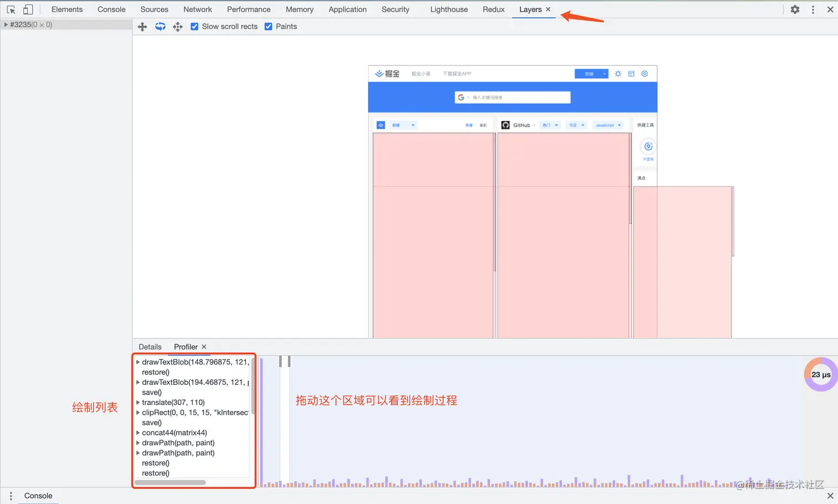Activate the inspect element picker icon
Viewport: 838px width, 504px height.
pyautogui.click(x=11, y=9)
